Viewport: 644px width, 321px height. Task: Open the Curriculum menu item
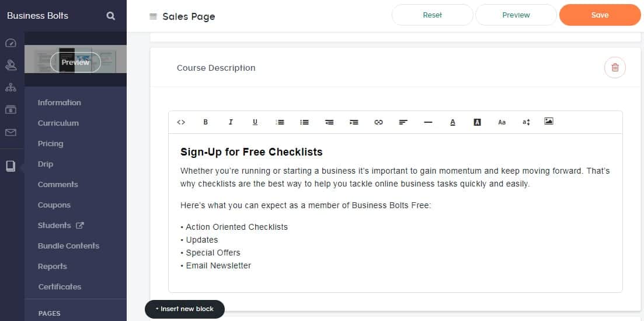(58, 123)
